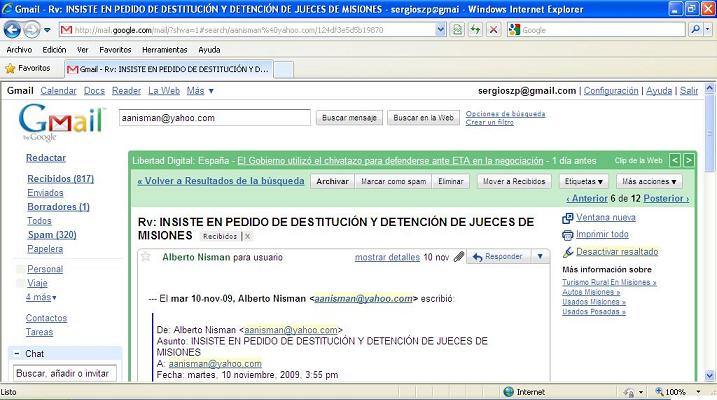Viewport: 717px width, 400px height.
Task: Click the chat Buscar, añadir o invitar field
Action: click(64, 373)
